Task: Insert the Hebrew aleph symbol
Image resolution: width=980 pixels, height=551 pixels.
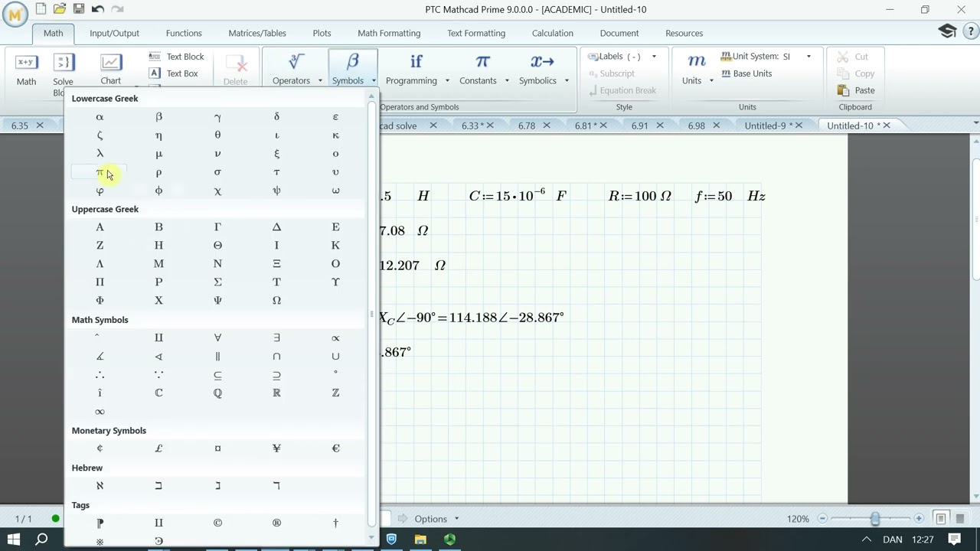Action: (x=100, y=486)
